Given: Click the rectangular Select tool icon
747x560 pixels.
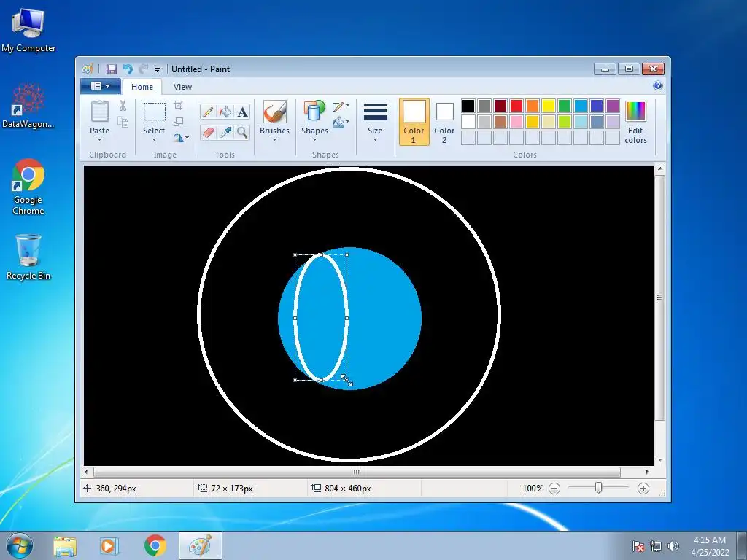Looking at the screenshot, I should point(155,112).
